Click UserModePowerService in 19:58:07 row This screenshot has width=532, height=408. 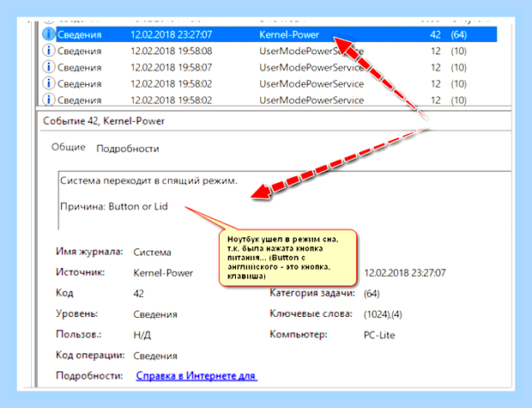point(311,67)
